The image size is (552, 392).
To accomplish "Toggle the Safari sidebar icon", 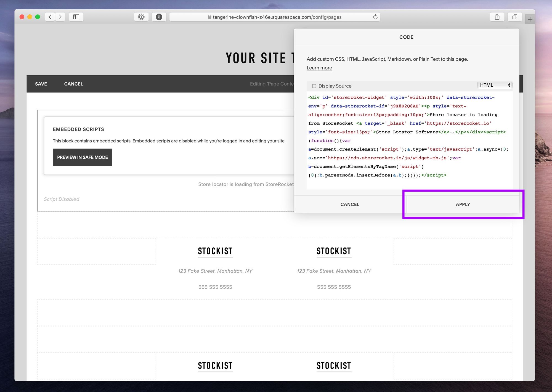I will (x=76, y=17).
